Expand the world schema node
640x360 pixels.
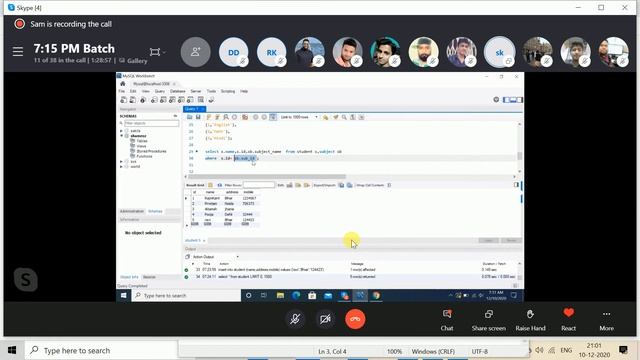[121, 167]
